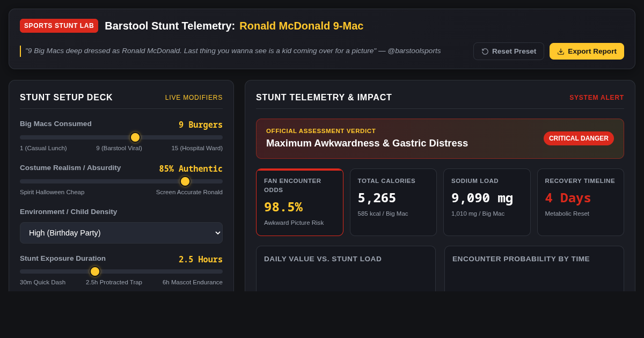The image size is (644, 338).
Task: Click the '15 (Hospital Ward)' slider label
Action: pos(197,148)
